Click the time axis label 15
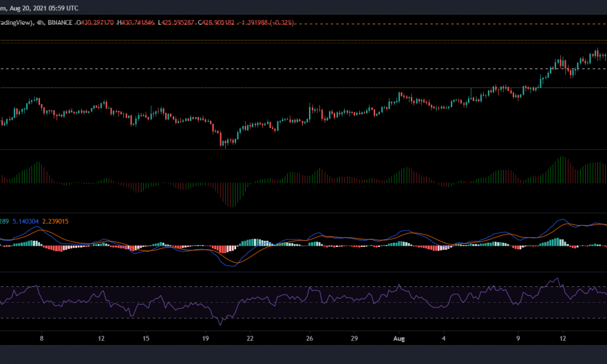Viewport: 607px width, 364px height. [x=146, y=339]
